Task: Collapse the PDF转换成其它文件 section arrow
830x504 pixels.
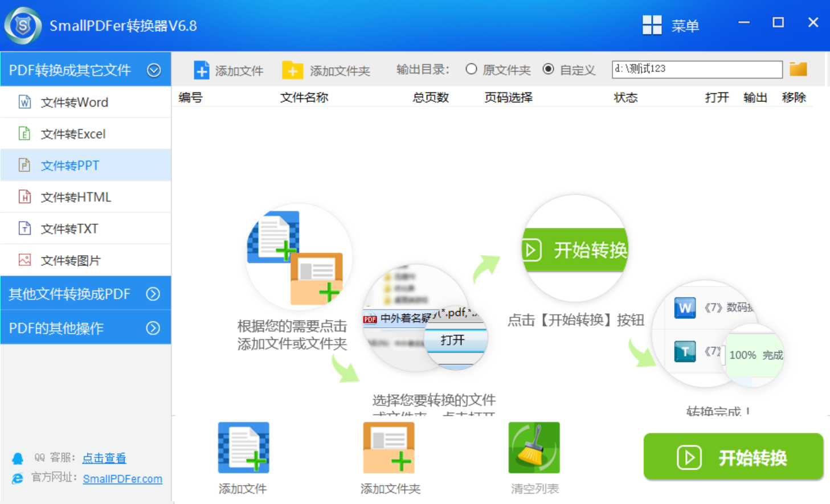Action: pos(154,70)
